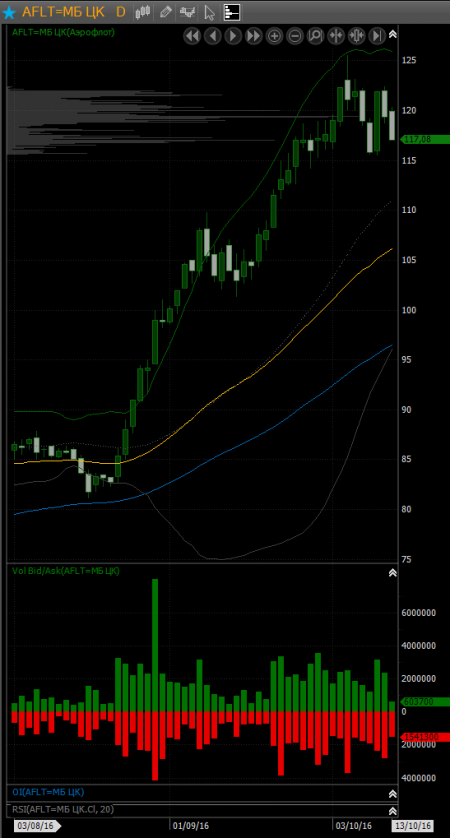450x838 pixels.
Task: Collapse the Vol Bid/Ask panel
Action: [x=393, y=572]
